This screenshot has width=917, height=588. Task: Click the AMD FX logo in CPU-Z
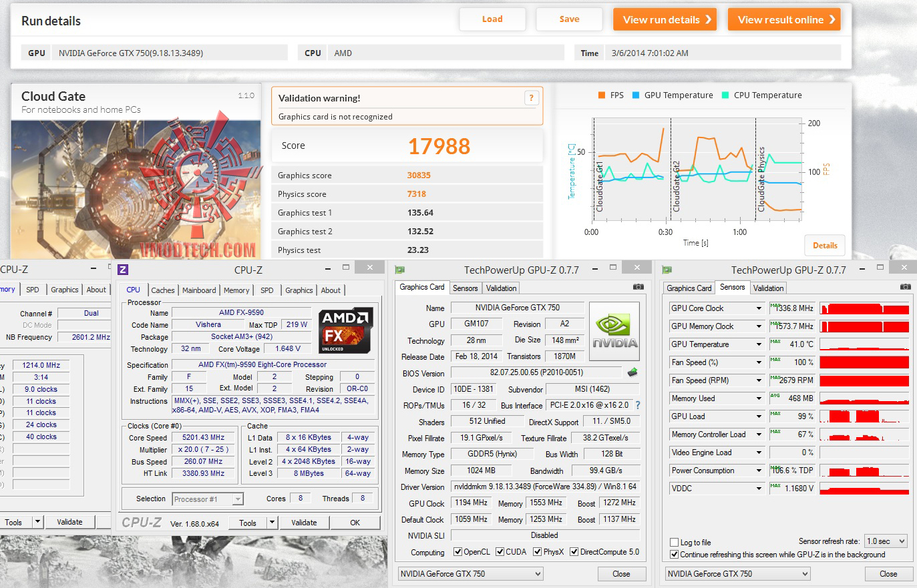[x=345, y=331]
